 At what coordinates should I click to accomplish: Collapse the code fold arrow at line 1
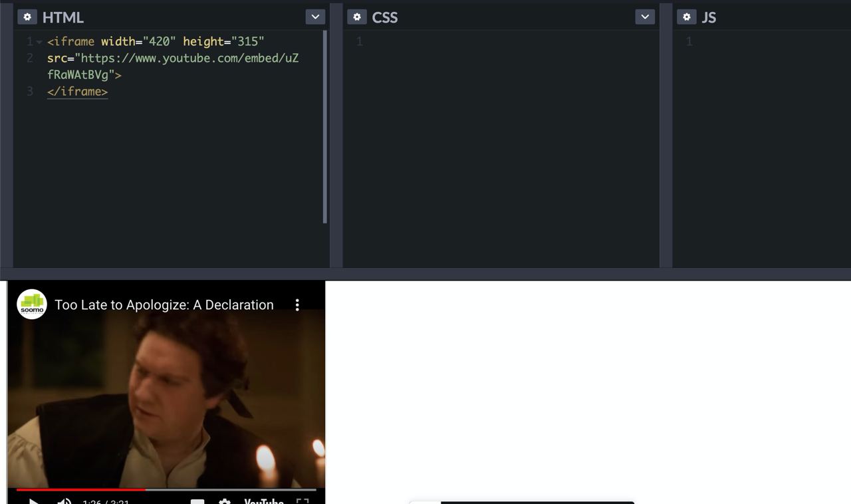(39, 42)
